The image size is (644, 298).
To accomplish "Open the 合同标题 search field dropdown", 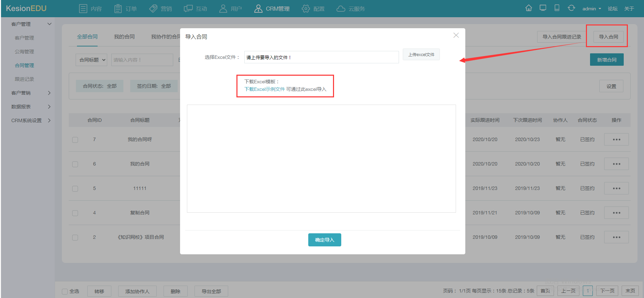I will [91, 60].
